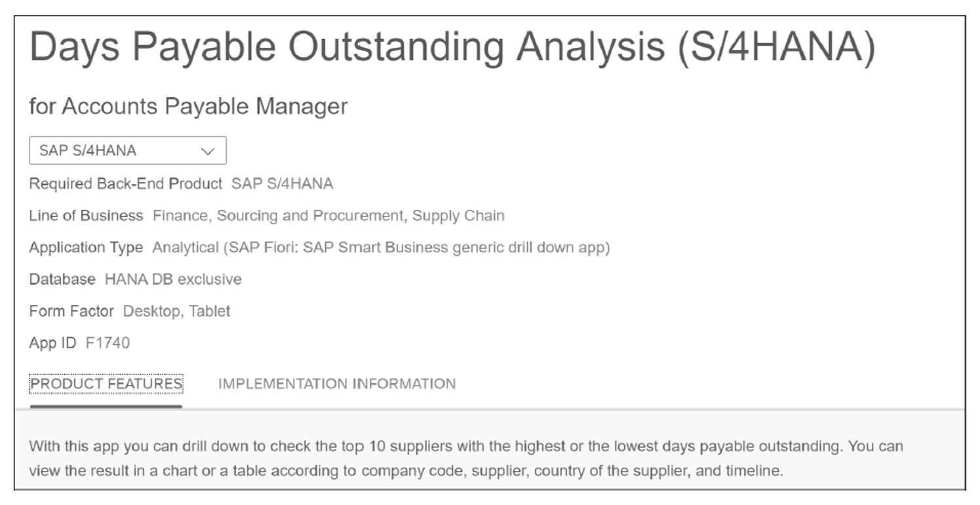980x505 pixels.
Task: Switch to the Implementation Information tab
Action: 337,384
